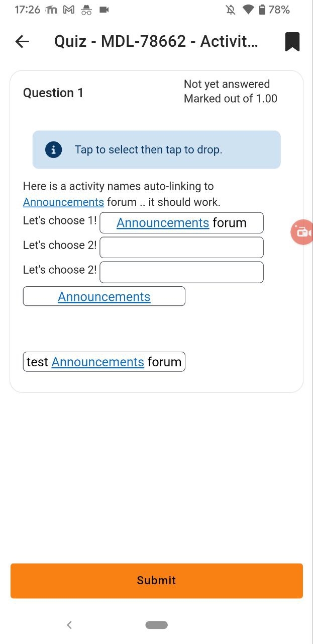Open Announcements link in question text
Screen dimensions: 313x644
point(64,202)
